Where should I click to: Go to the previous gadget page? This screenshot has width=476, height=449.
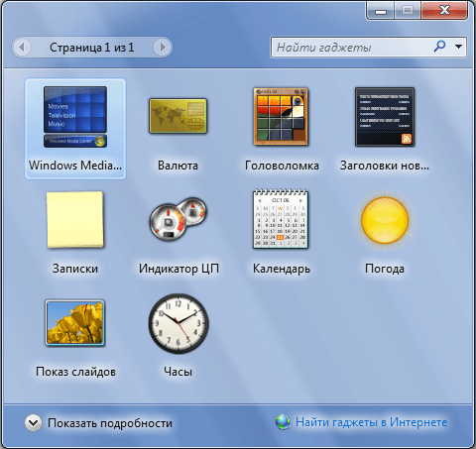point(22,48)
